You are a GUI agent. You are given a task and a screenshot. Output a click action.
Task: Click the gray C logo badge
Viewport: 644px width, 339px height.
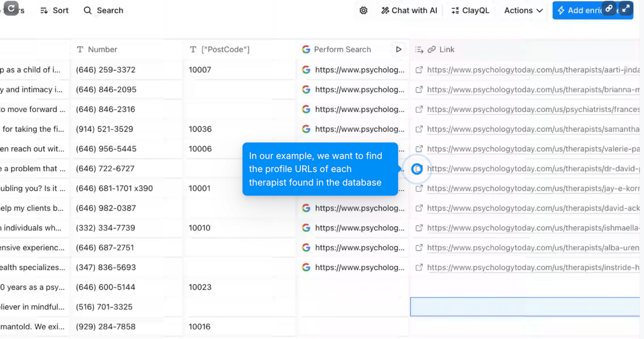pyautogui.click(x=11, y=8)
